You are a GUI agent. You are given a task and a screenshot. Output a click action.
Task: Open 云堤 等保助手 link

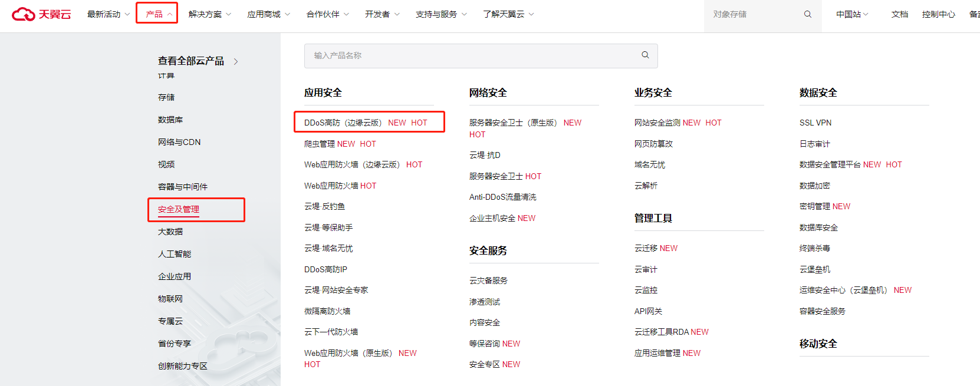(x=328, y=227)
